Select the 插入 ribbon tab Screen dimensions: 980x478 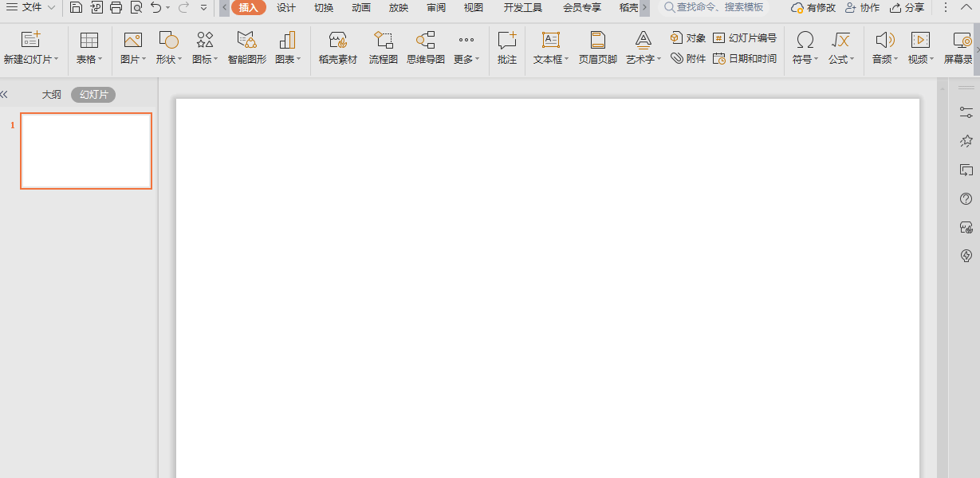(249, 8)
